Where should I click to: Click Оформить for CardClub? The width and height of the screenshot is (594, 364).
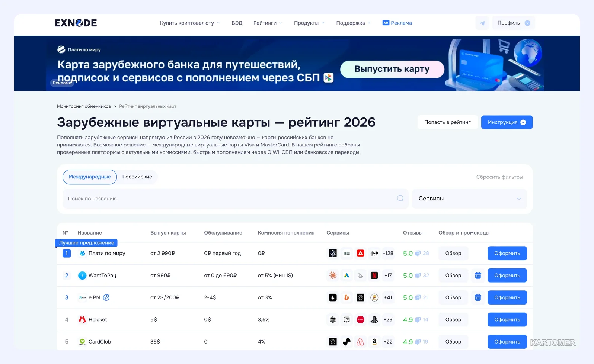point(507,342)
